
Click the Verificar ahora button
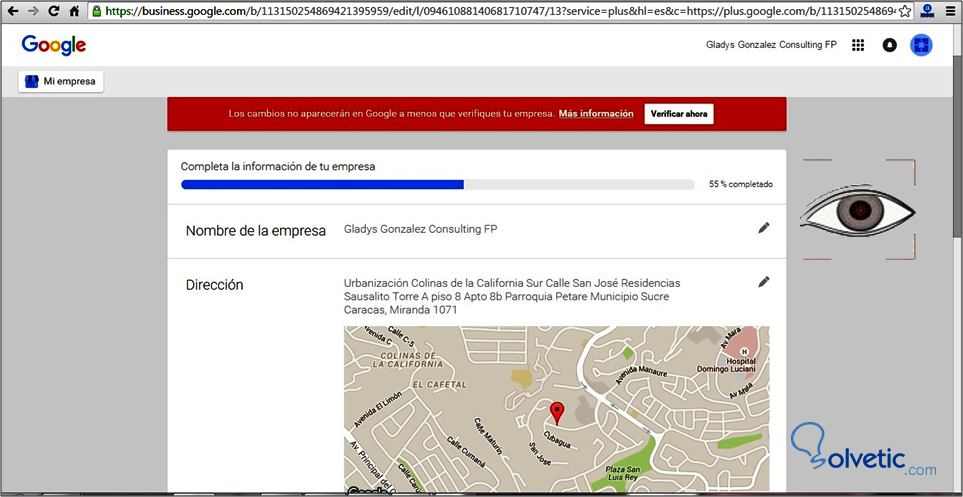[679, 114]
